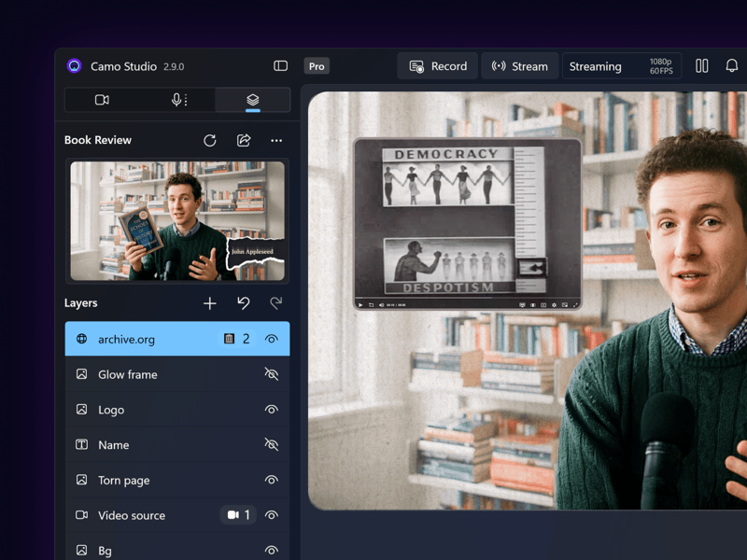Screen dimensions: 747x560
Task: Switch to the microphone audio tab
Action: [x=178, y=100]
